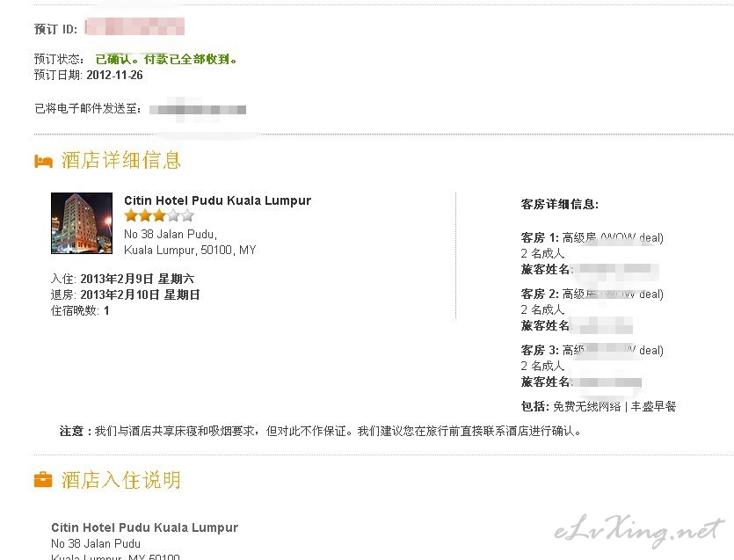Click the check-out date 2013年2月10日 星期日
Image resolution: width=734 pixels, height=560 pixels.
point(140,295)
